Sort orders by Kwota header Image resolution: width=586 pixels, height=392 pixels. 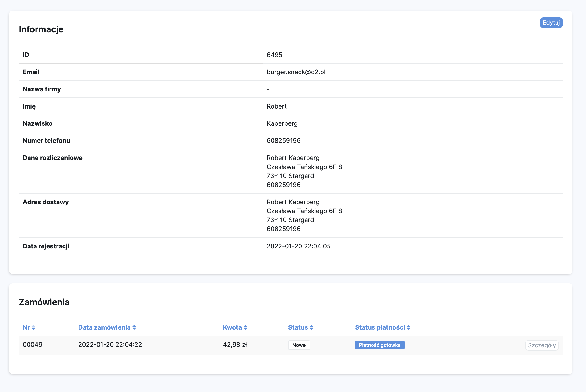(232, 327)
